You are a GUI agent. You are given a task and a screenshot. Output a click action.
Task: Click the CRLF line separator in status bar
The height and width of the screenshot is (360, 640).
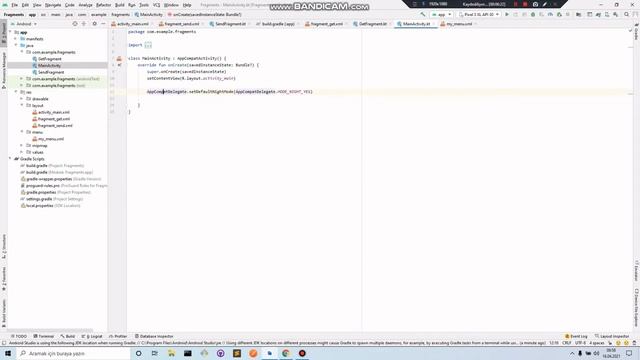pos(567,343)
